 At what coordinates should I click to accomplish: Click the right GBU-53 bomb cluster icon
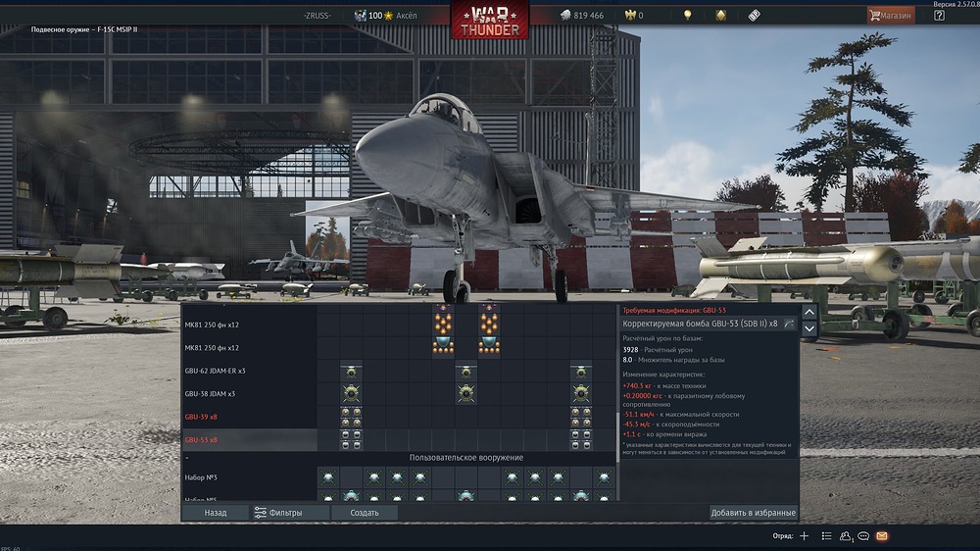581,439
